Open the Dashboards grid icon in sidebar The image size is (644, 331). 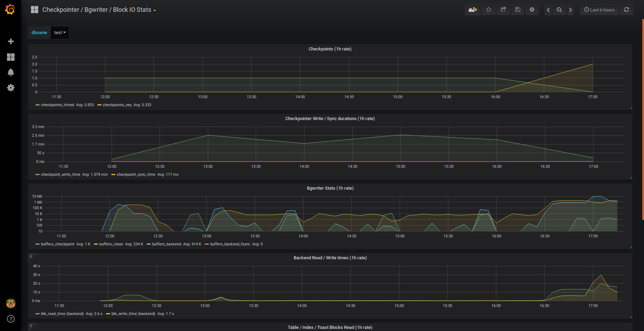[11, 57]
